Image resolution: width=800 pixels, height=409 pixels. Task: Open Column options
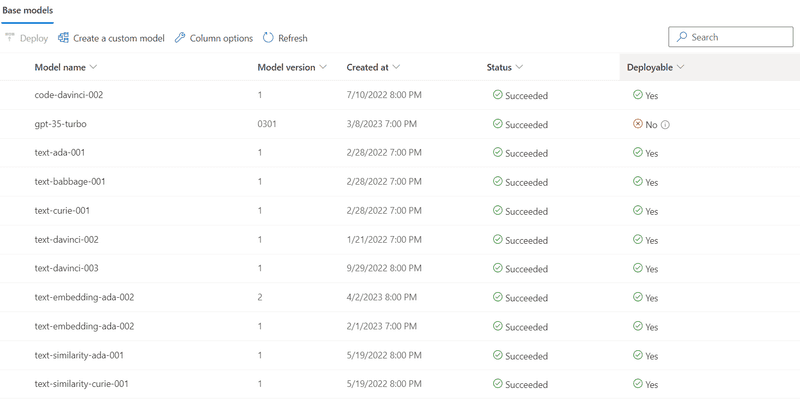(x=213, y=38)
